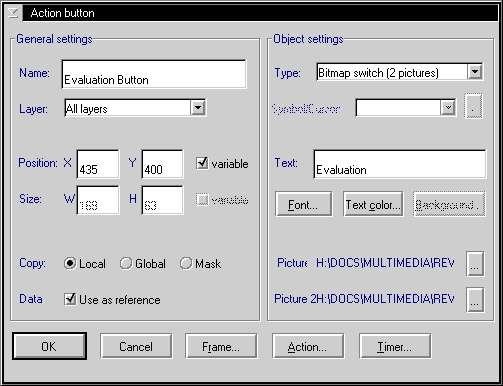Edit the Position Y value 400

pyautogui.click(x=162, y=164)
